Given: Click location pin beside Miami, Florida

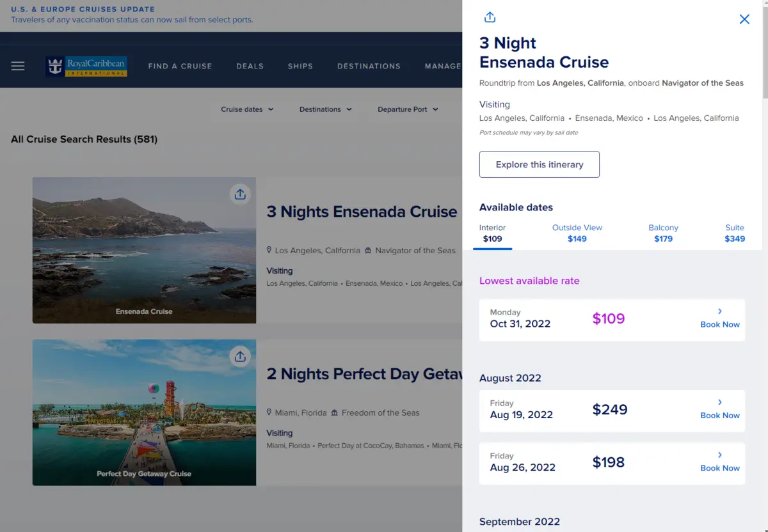Looking at the screenshot, I should 269,413.
